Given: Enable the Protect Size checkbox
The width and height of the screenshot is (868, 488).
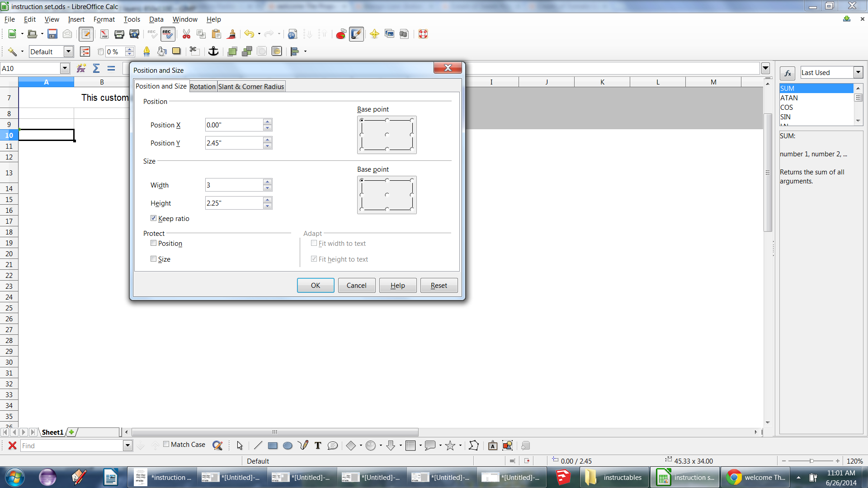Looking at the screenshot, I should coord(153,258).
